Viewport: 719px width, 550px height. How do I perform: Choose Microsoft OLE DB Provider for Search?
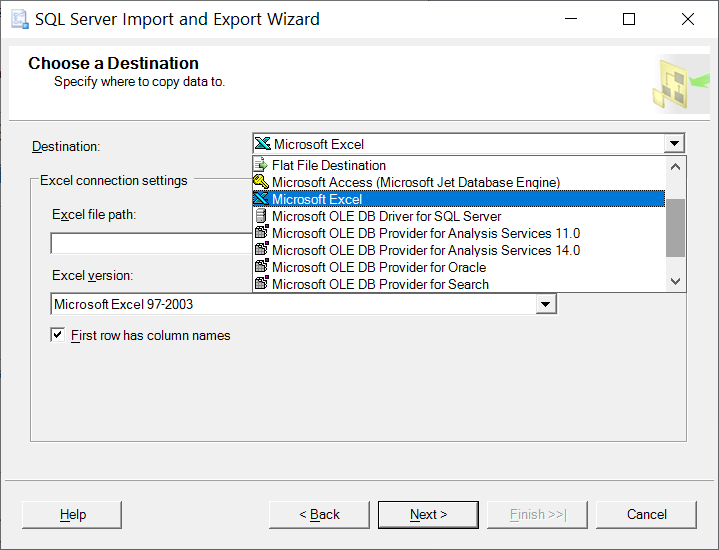coord(459,284)
